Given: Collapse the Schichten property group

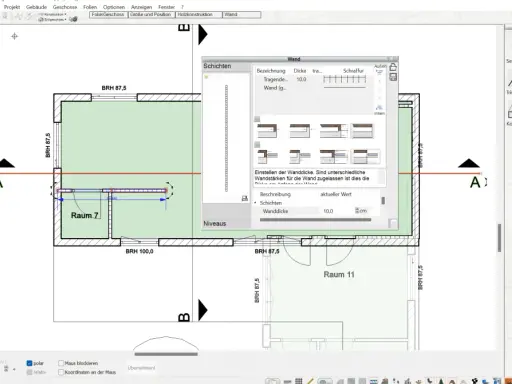Looking at the screenshot, I should pos(255,203).
